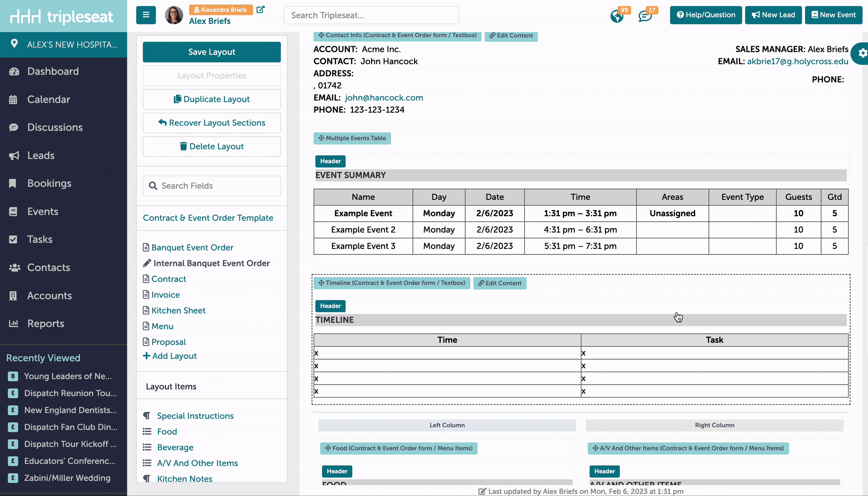The height and width of the screenshot is (496, 868).
Task: Click the Alex Briefs profile avatar
Action: (174, 15)
